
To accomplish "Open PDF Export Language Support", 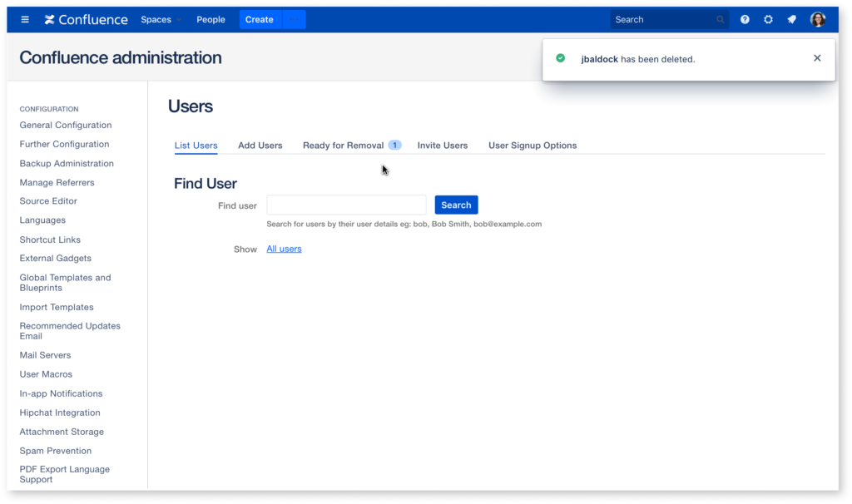I will 65,474.
